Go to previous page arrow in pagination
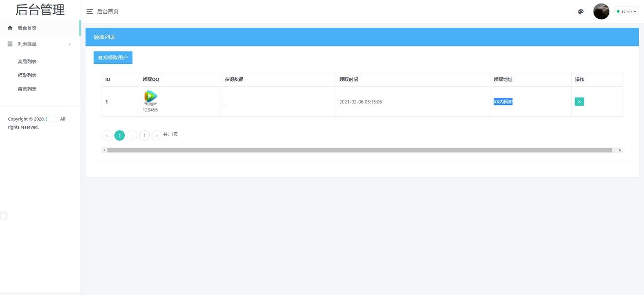Image resolution: width=644 pixels, height=295 pixels. click(x=107, y=136)
